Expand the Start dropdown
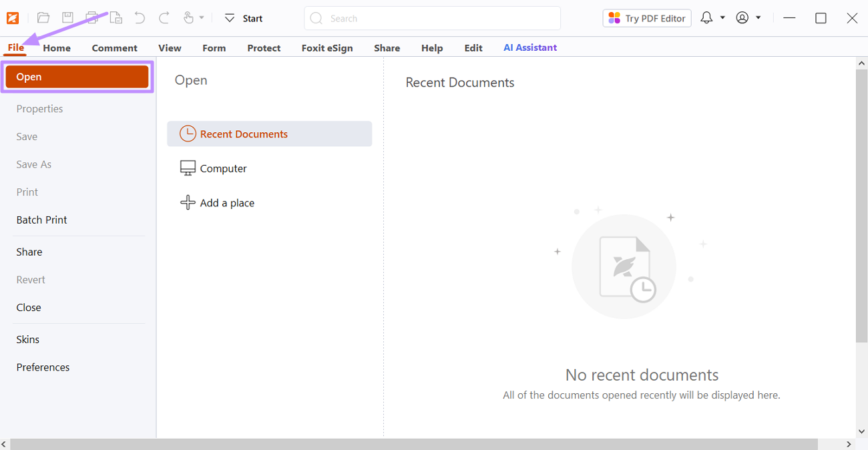The height and width of the screenshot is (450, 868). [x=229, y=18]
